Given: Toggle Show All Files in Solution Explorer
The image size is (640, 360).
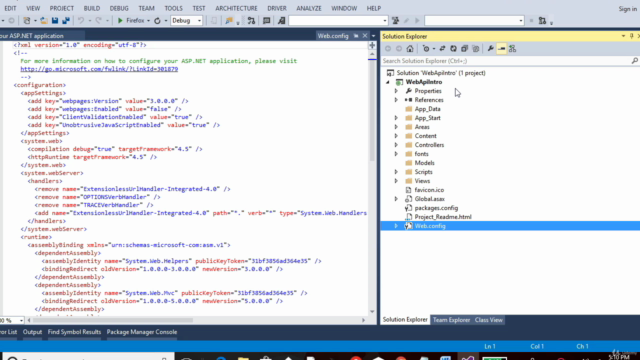Looking at the screenshot, I should [476, 49].
